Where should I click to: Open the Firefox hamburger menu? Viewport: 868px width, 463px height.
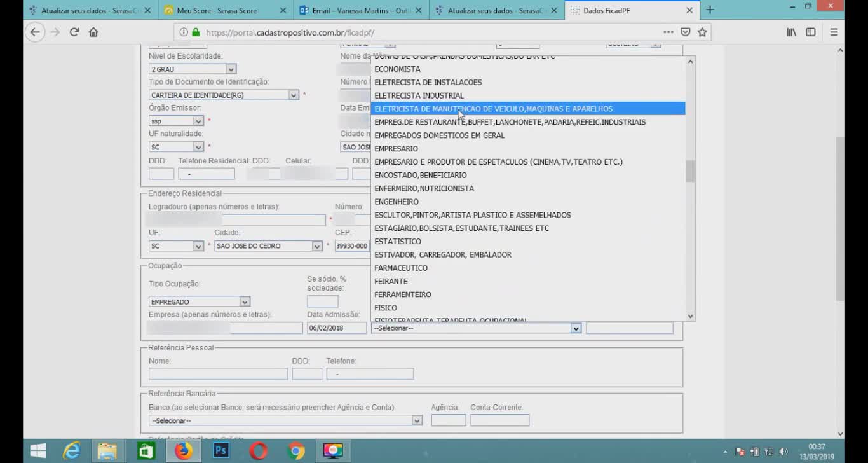point(834,32)
